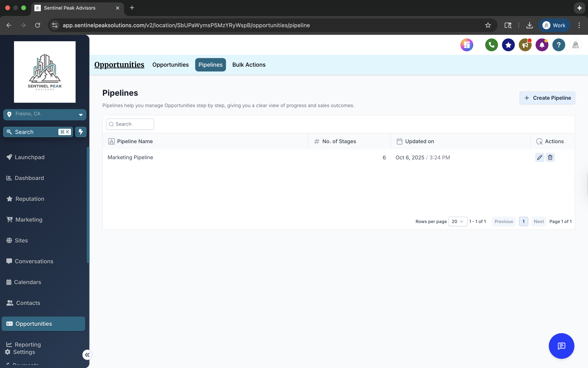This screenshot has height=368, width=588.
Task: Click inside the pipelines Search field
Action: 130,124
